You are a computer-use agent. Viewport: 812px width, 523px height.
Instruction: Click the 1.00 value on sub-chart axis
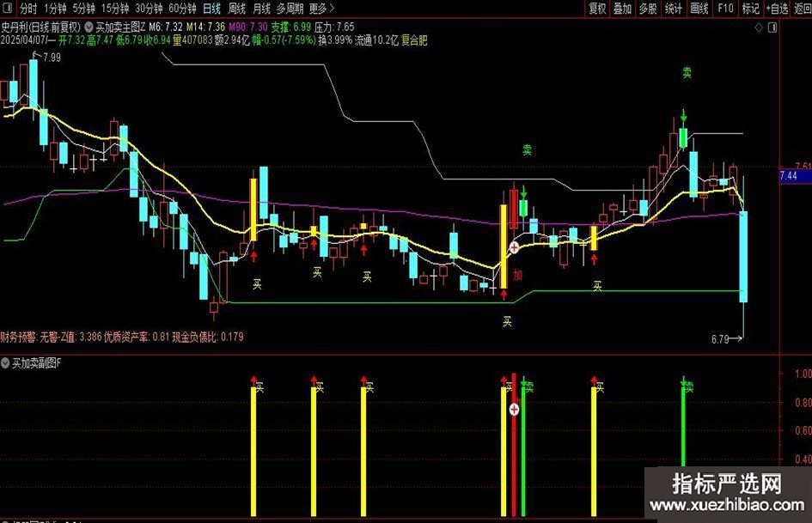click(x=803, y=374)
